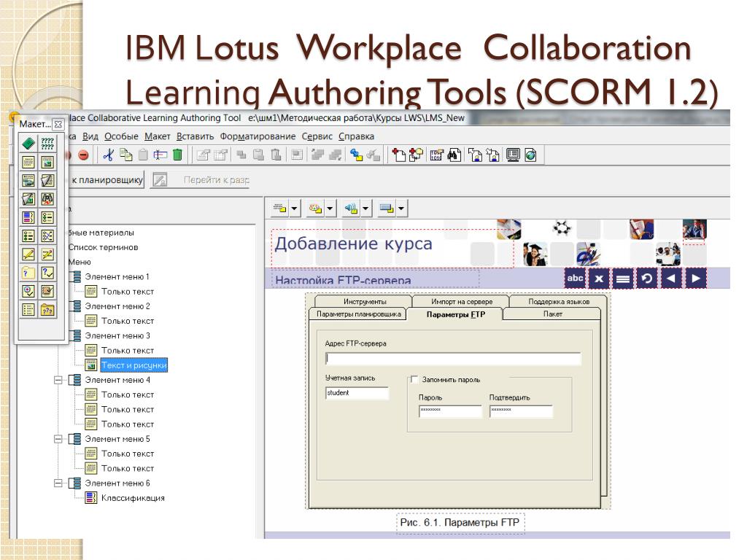Viewport: 747px width, 560px height.
Task: Open Find via binoculars page icon
Action: [454, 155]
